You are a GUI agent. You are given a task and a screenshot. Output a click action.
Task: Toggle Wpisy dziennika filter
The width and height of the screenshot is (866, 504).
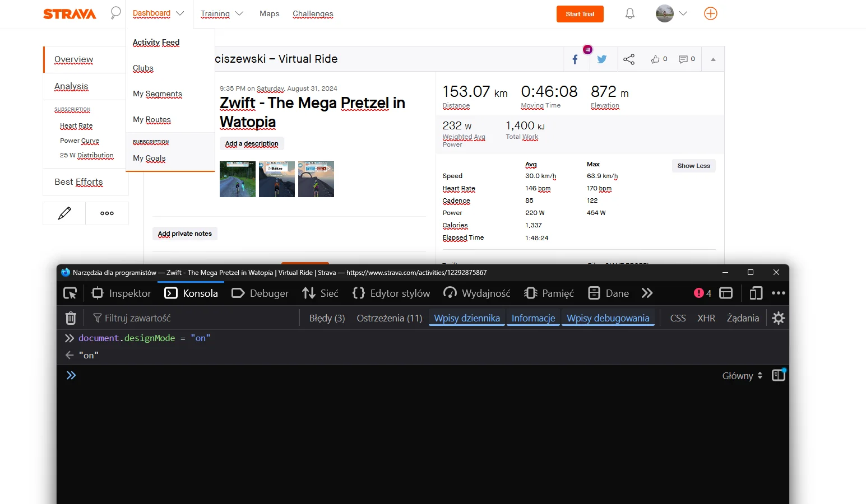(x=467, y=318)
